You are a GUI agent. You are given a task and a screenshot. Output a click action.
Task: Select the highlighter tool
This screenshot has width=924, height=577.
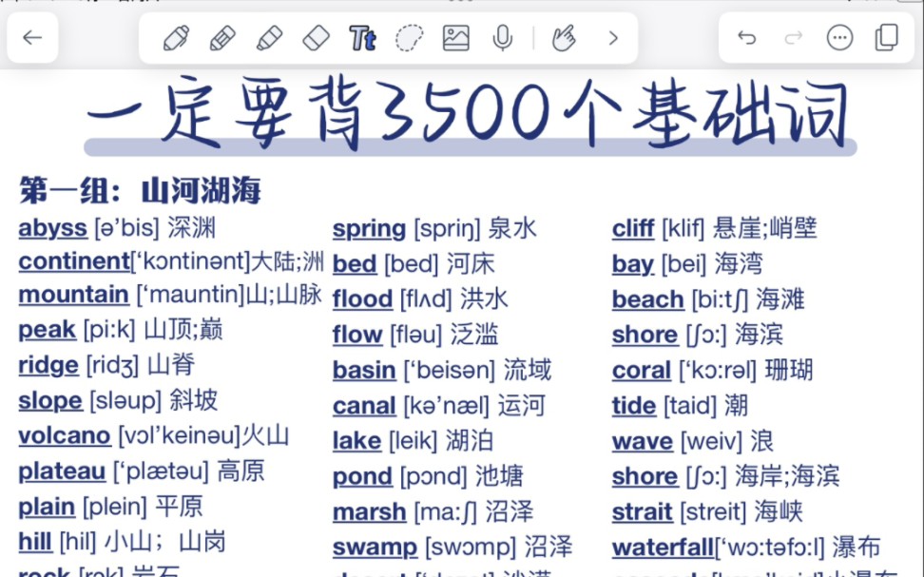[x=267, y=38]
